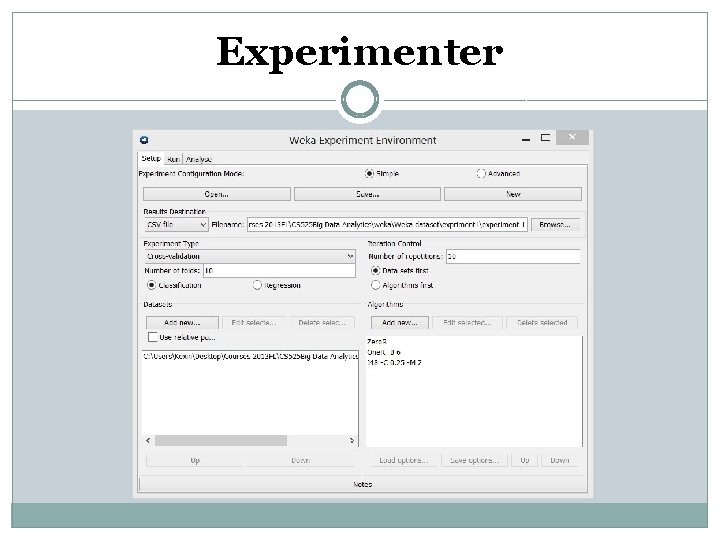This screenshot has height=540, width=720.
Task: Click Down button under Algorithms list
Action: pos(560,460)
